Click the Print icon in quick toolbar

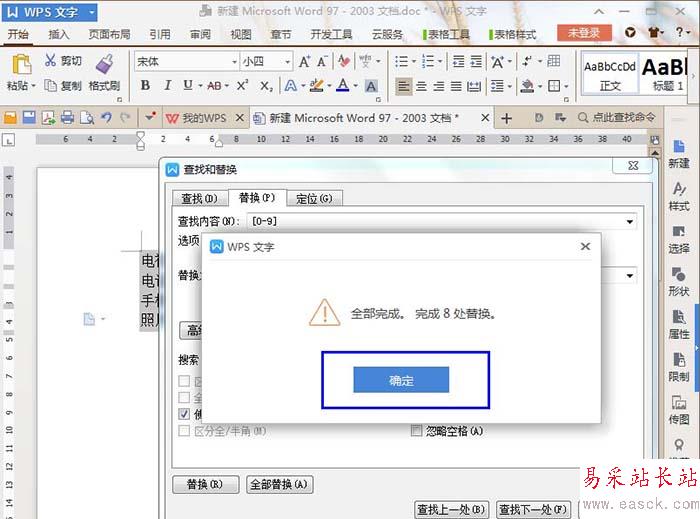pos(67,118)
